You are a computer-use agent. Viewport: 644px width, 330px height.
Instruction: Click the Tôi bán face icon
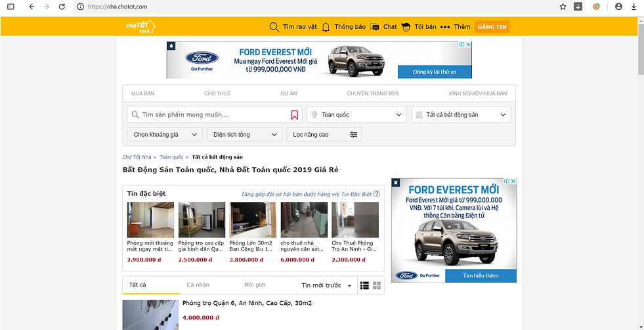pyautogui.click(x=406, y=27)
